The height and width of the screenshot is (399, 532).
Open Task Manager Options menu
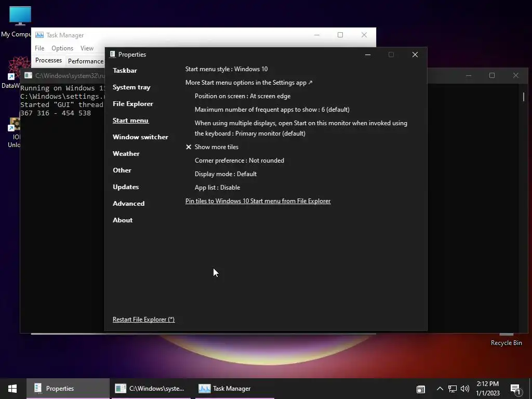62,48
